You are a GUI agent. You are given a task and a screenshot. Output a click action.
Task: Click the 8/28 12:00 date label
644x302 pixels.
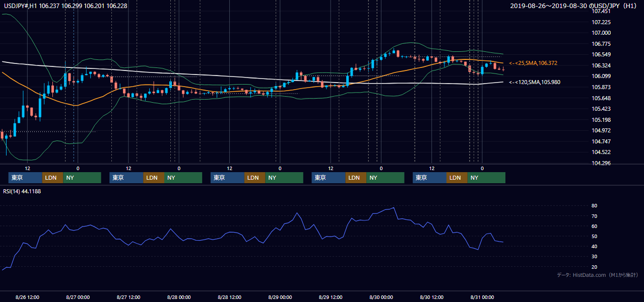pyautogui.click(x=230, y=297)
